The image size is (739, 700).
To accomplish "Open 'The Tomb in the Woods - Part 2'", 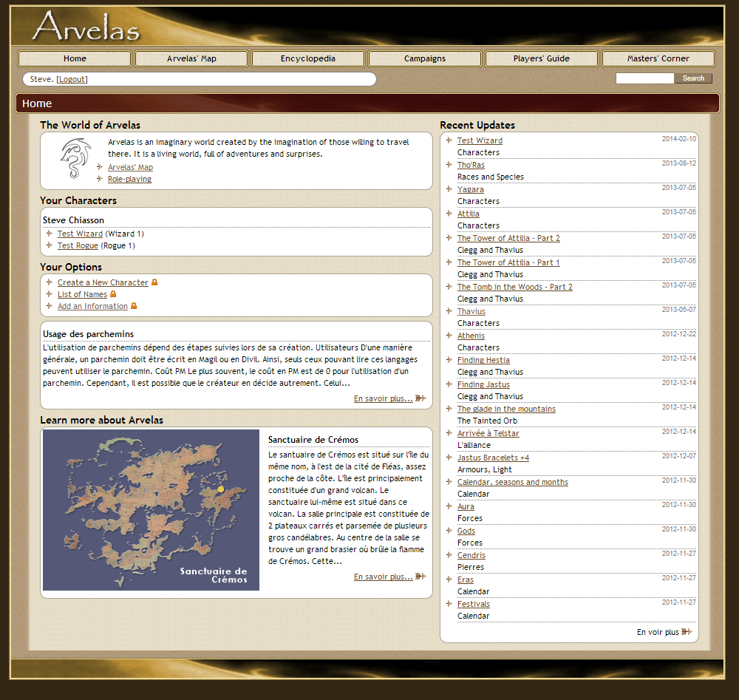I will [514, 287].
